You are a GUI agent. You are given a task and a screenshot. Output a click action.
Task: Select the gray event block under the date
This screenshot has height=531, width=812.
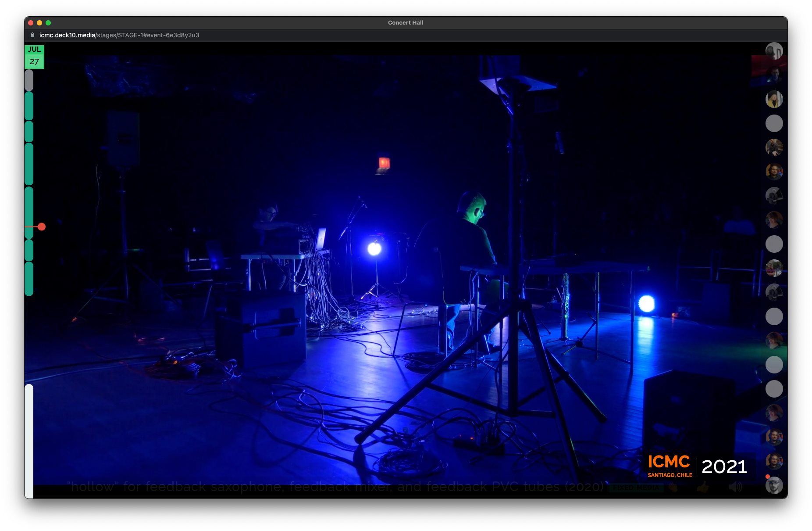pos(29,80)
